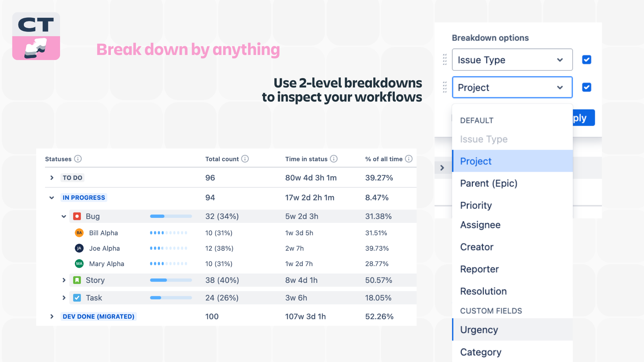Click the blue Task issue type icon
644x362 pixels.
coord(77,298)
